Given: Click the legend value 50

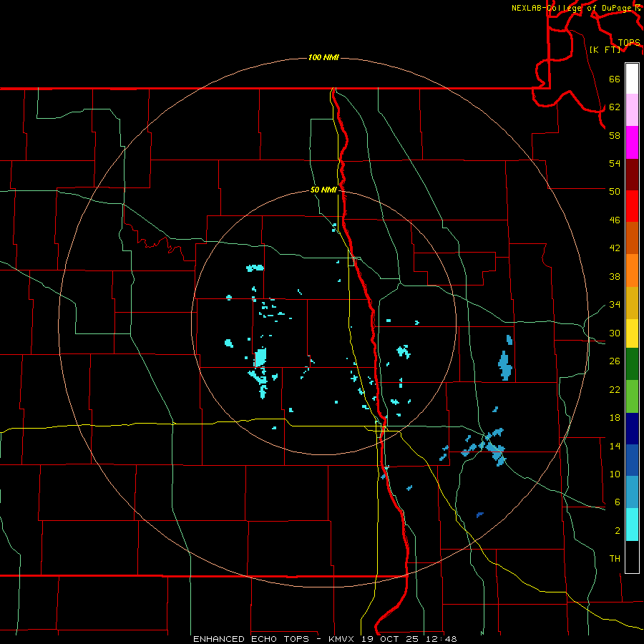Looking at the screenshot, I should [615, 191].
